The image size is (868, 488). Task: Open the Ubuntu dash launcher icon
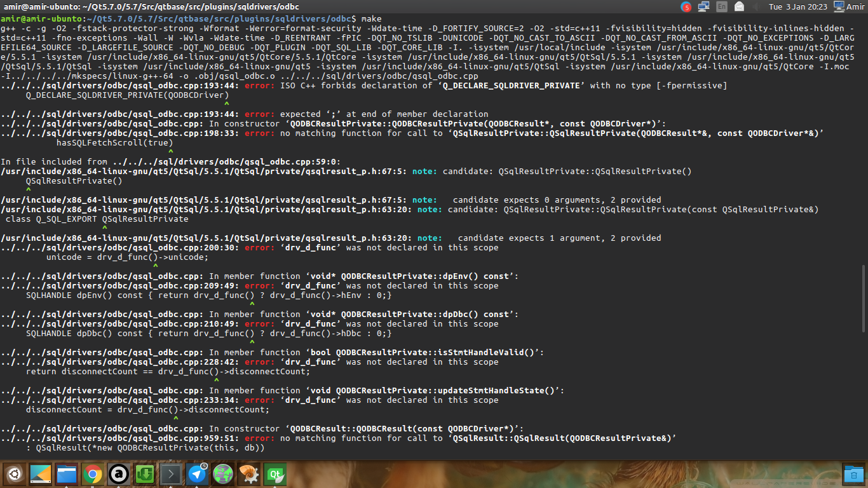click(15, 474)
